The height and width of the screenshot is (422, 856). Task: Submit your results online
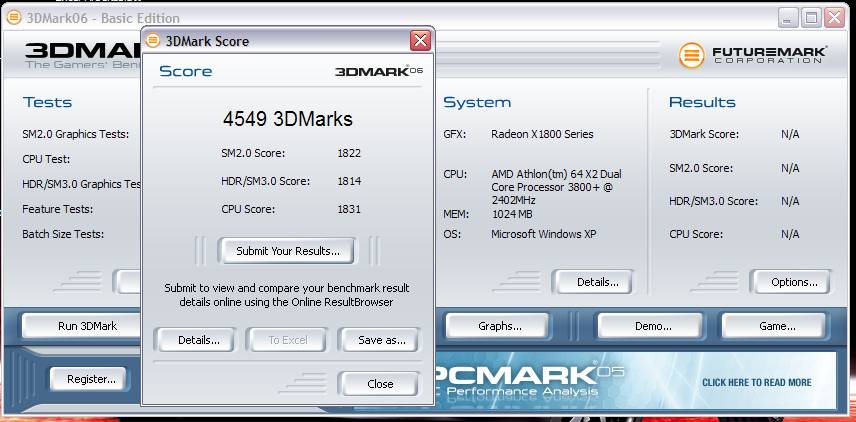point(287,251)
